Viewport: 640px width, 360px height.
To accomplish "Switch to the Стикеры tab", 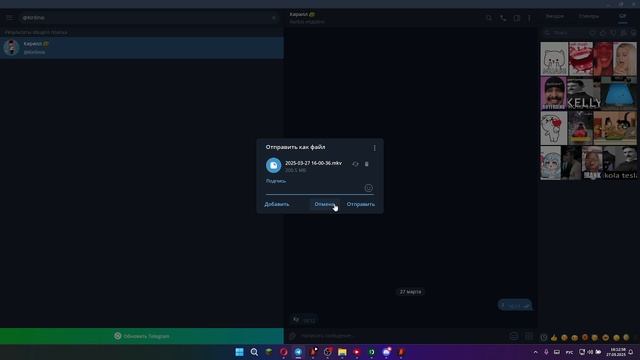I will click(589, 16).
